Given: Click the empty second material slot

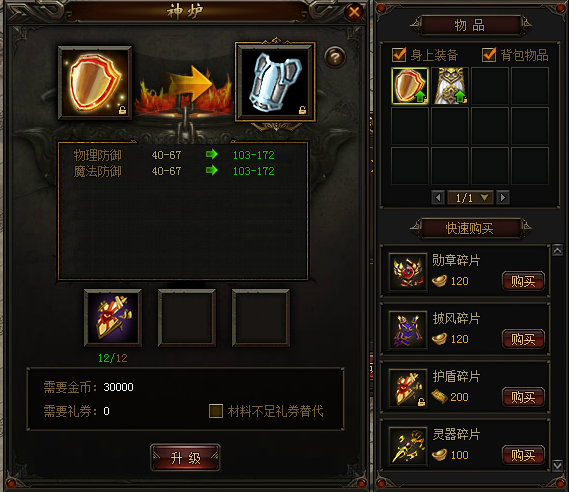Looking at the screenshot, I should coord(187,318).
